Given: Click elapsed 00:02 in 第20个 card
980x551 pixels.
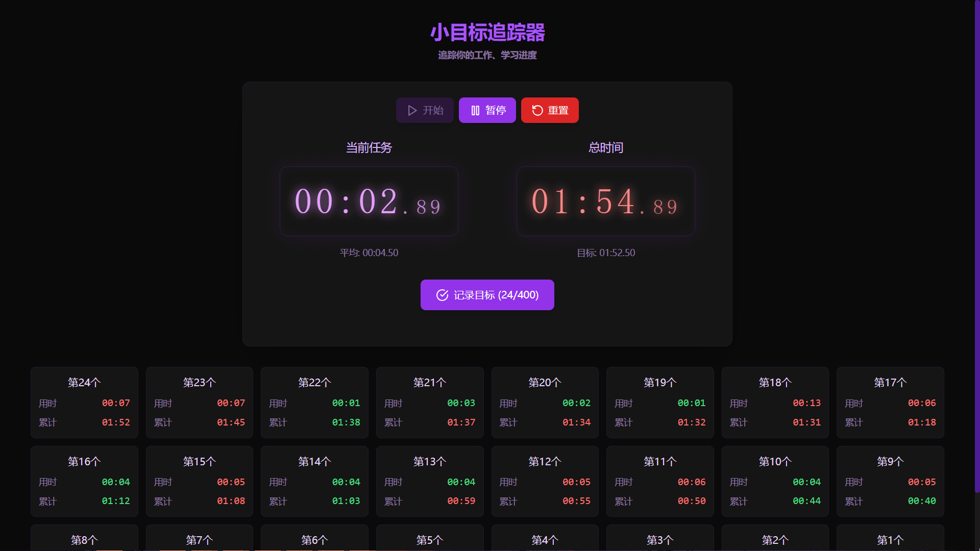Looking at the screenshot, I should coord(576,403).
